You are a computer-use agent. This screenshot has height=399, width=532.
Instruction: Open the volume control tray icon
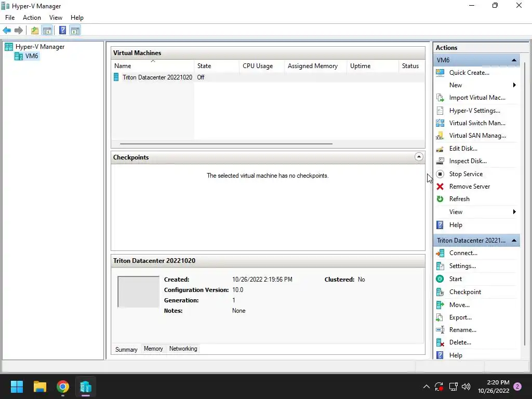pyautogui.click(x=466, y=387)
